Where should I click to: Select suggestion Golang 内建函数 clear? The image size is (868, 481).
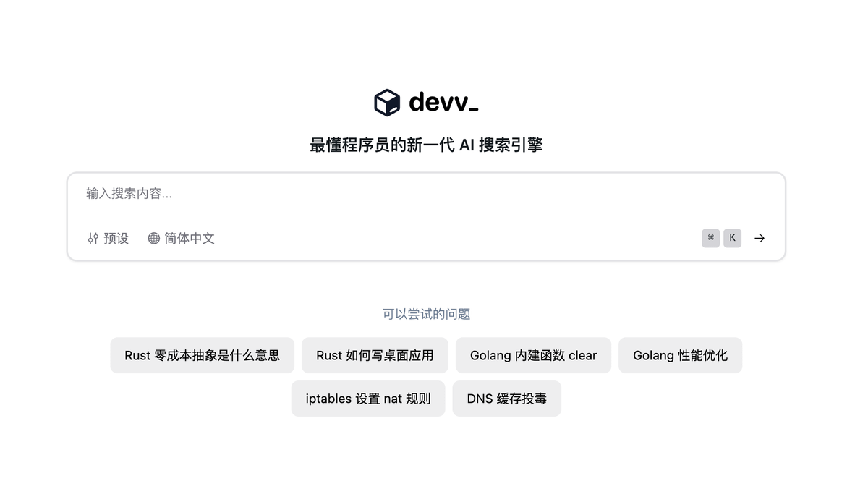[x=533, y=355]
